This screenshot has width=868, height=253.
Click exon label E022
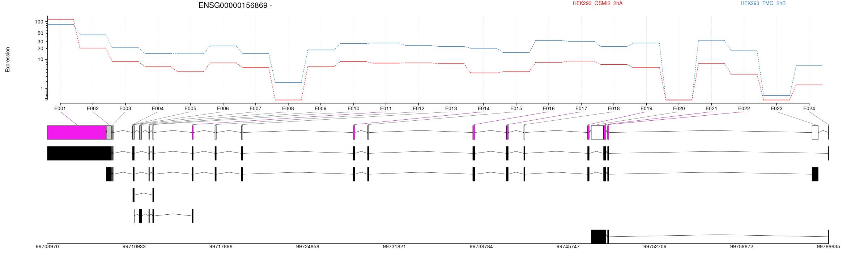744,108
